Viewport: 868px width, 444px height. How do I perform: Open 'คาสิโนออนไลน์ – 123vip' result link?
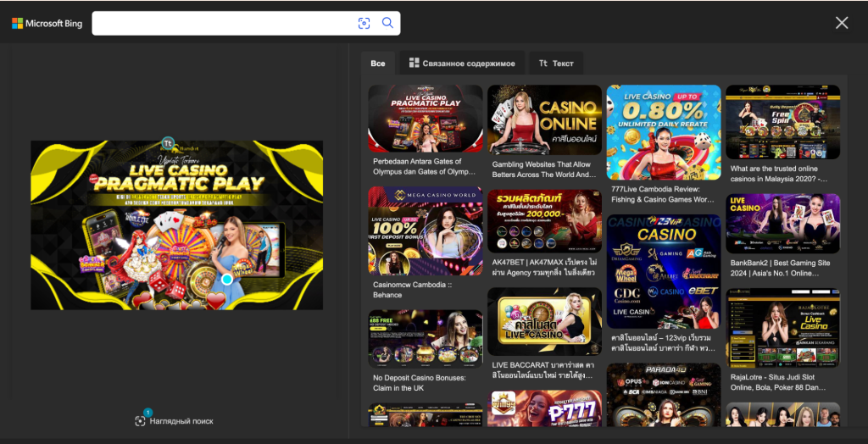(x=664, y=342)
